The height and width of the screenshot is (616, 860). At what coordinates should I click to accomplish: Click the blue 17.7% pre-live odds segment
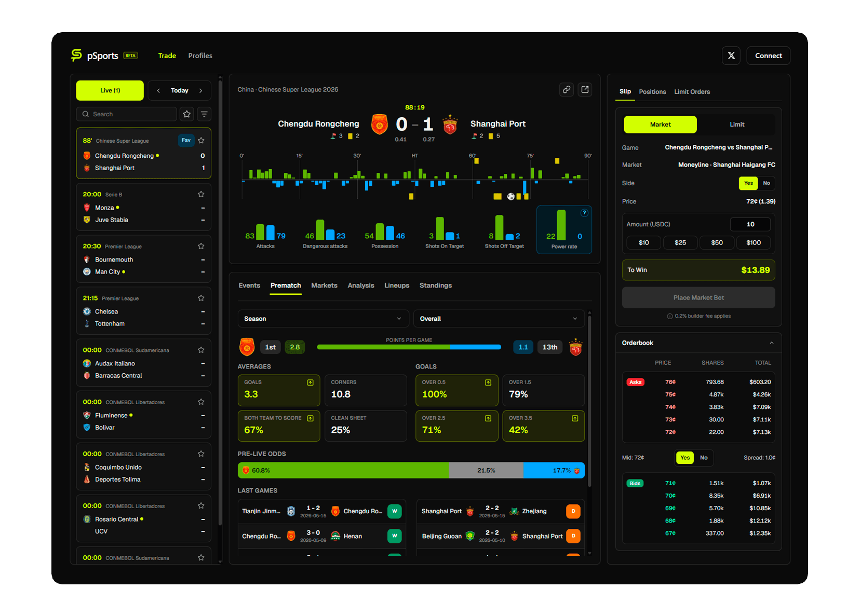click(x=554, y=470)
